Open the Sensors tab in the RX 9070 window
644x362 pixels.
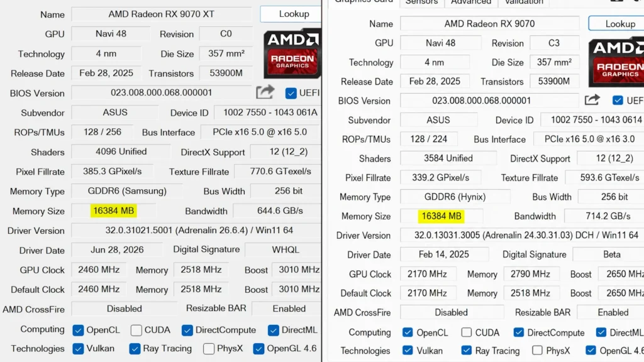click(421, 3)
